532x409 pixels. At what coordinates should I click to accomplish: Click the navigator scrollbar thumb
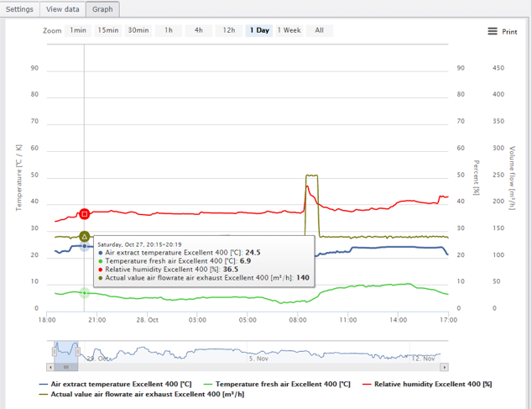click(x=65, y=367)
